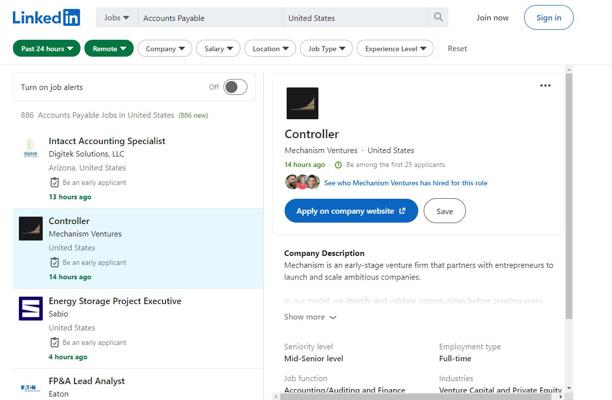Click the United States location field
Screen dimensions: 612x400
[x=356, y=18]
